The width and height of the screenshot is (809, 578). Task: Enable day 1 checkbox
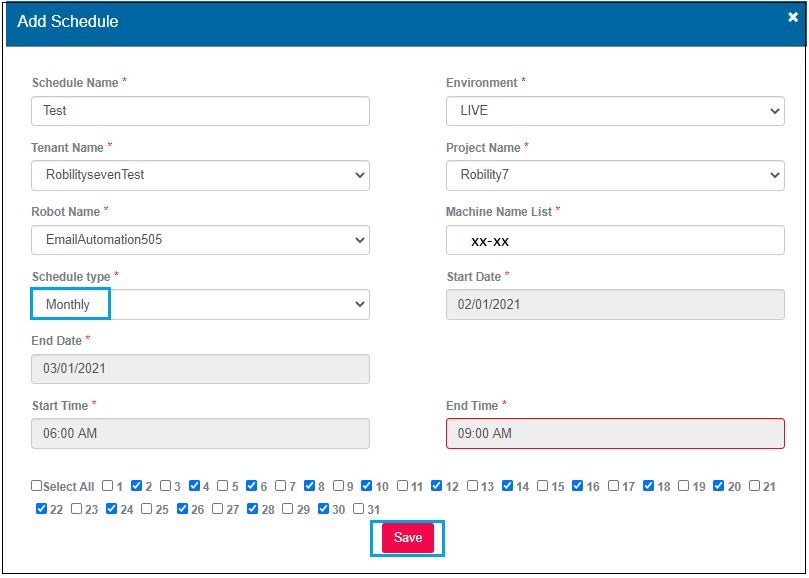pos(108,486)
